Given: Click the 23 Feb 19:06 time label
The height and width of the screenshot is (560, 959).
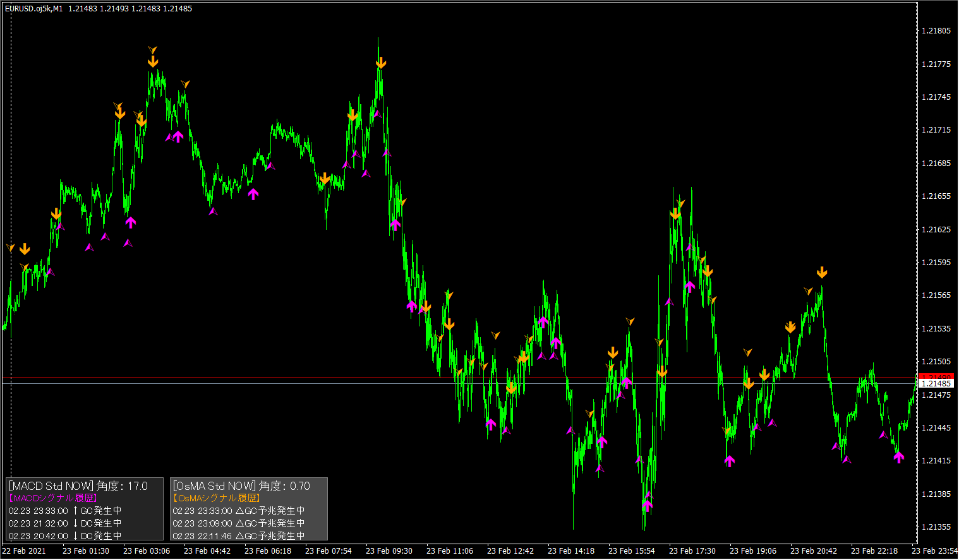Looking at the screenshot, I should point(753,551).
